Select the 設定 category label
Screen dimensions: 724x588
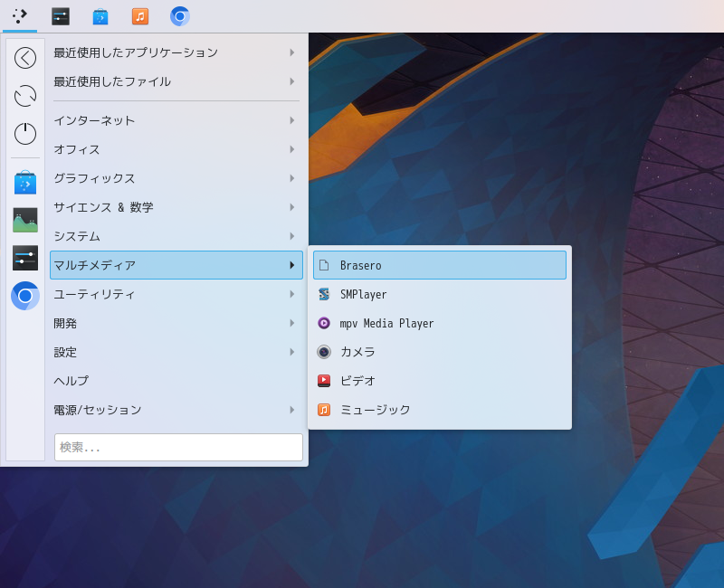[x=65, y=352]
